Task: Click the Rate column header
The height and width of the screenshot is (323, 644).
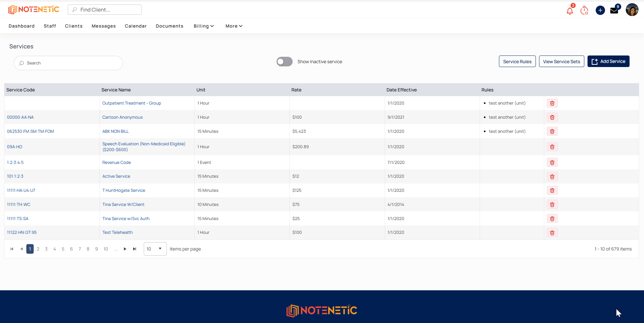Action: click(x=296, y=90)
